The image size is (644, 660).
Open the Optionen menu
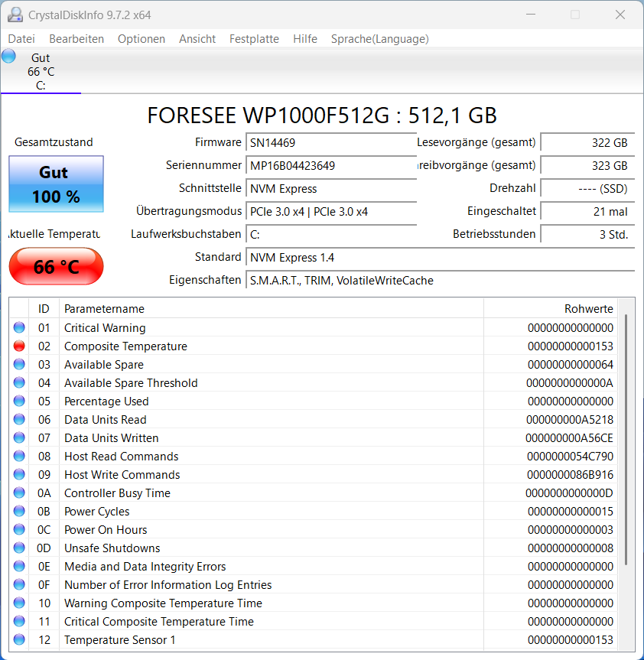pos(141,39)
